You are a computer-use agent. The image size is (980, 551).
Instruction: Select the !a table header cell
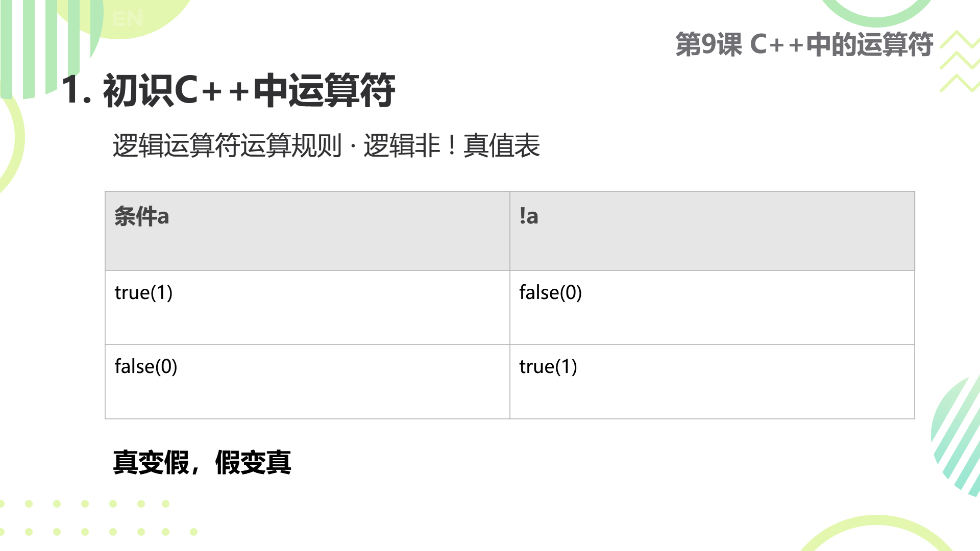[x=712, y=231]
